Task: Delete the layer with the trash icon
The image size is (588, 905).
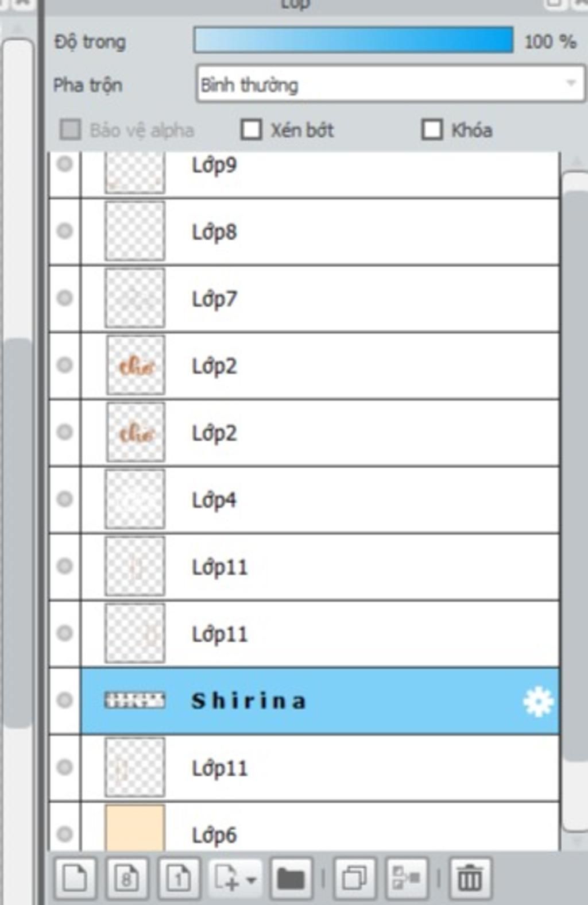Action: (470, 878)
